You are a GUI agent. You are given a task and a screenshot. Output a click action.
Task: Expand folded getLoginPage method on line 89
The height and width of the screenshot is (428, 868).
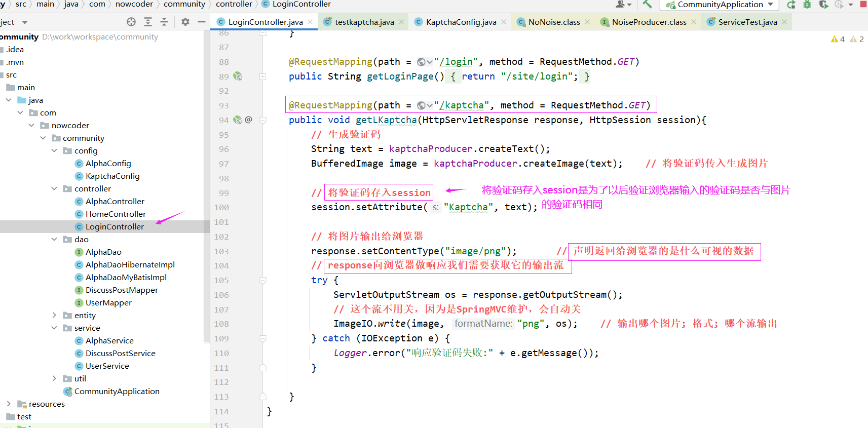tap(263, 76)
